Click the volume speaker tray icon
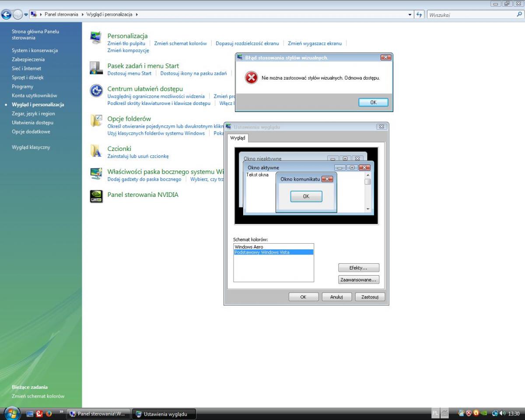 (x=502, y=413)
